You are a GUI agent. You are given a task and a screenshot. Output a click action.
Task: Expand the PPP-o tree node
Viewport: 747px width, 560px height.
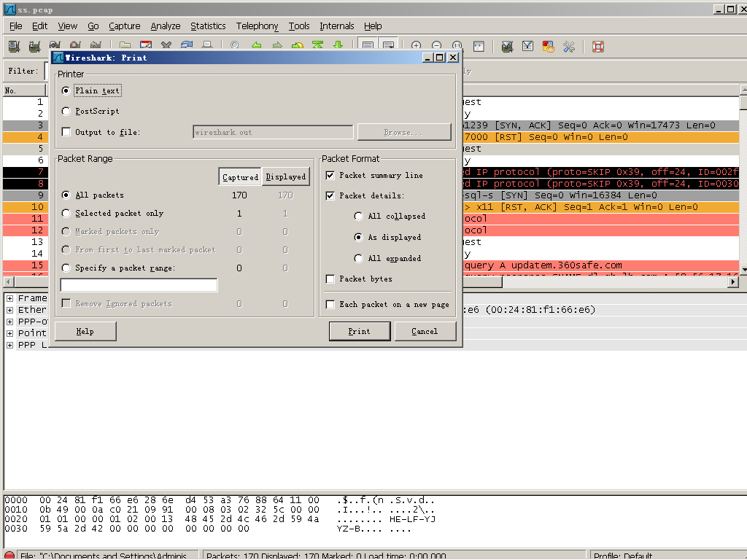pyautogui.click(x=9, y=322)
